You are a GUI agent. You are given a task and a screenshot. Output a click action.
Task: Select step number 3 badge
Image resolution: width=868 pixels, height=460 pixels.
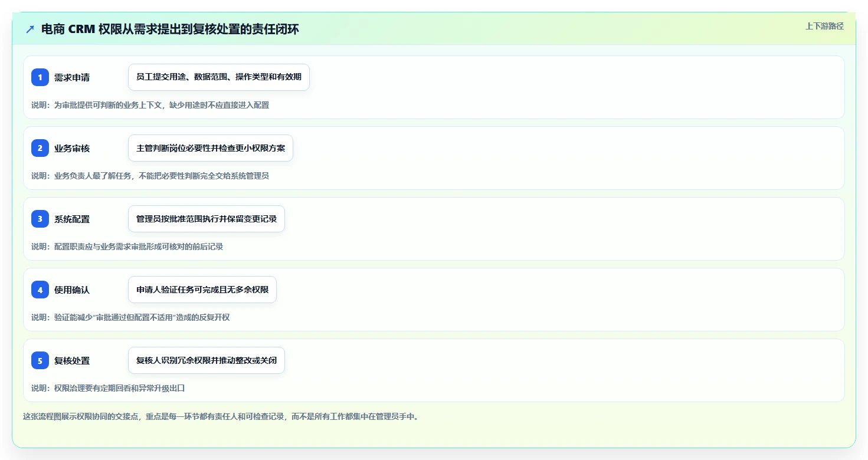[40, 219]
